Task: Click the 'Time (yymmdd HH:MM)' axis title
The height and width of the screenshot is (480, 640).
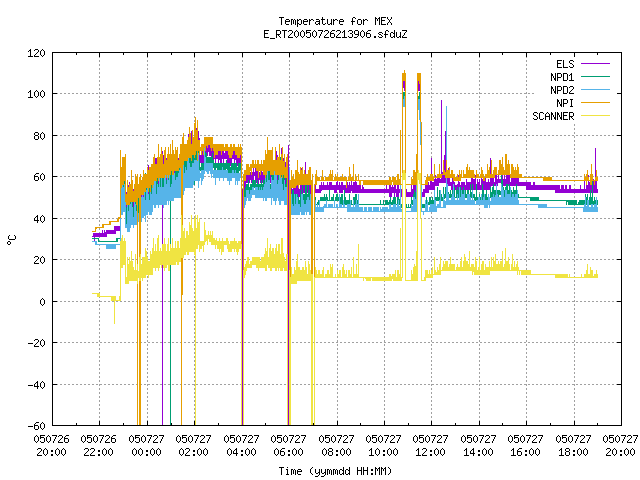Action: point(335,471)
